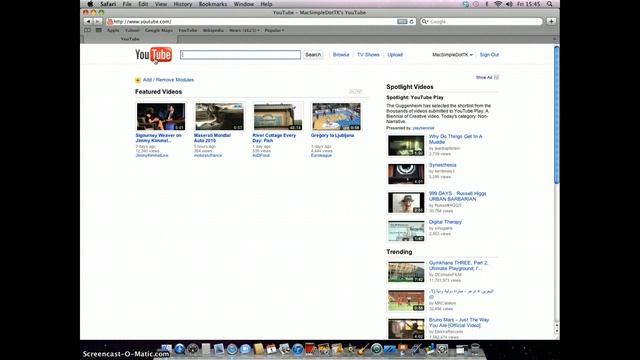
Task: Open Sigourney Weaver on Jimmy Kimmel title
Action: pos(158,138)
